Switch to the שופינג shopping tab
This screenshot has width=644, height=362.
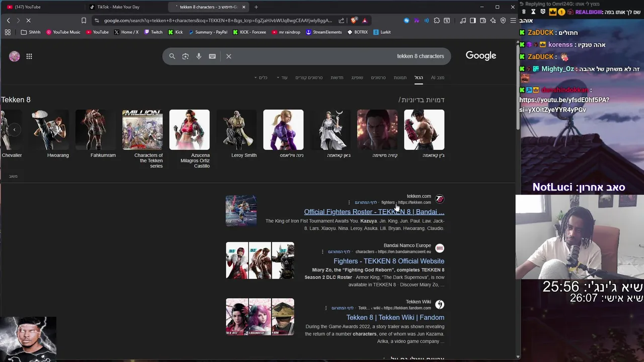click(357, 77)
